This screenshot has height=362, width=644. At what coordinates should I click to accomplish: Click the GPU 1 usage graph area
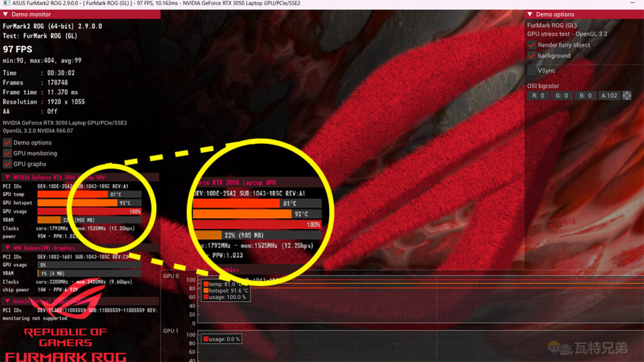click(x=421, y=346)
